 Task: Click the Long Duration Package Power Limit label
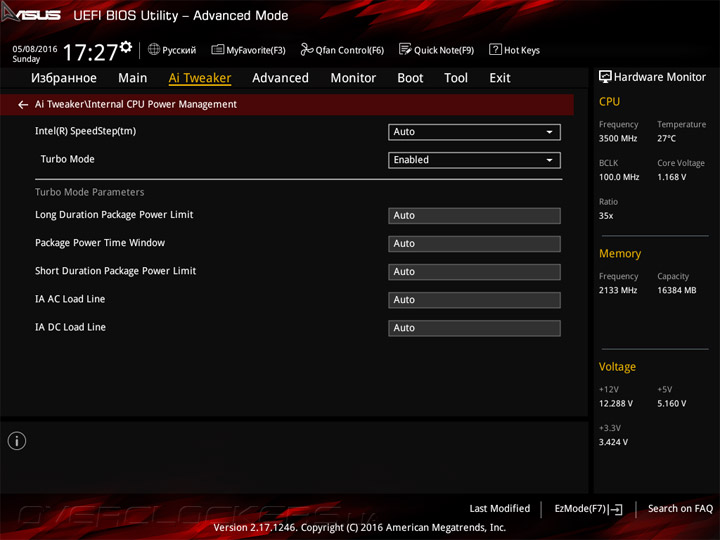(114, 214)
